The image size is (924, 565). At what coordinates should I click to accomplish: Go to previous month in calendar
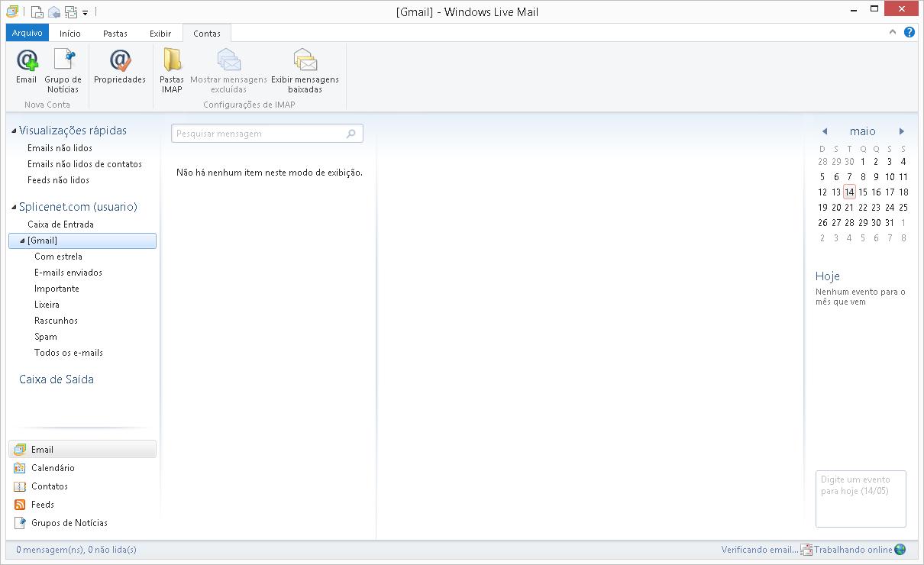pos(825,131)
